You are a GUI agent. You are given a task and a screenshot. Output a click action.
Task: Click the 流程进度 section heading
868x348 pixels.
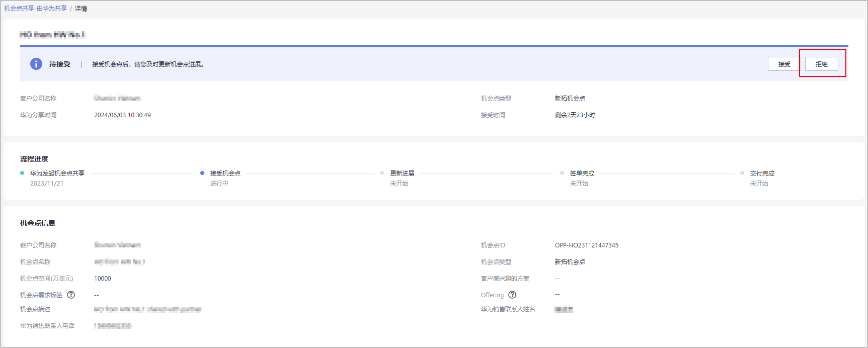click(34, 159)
